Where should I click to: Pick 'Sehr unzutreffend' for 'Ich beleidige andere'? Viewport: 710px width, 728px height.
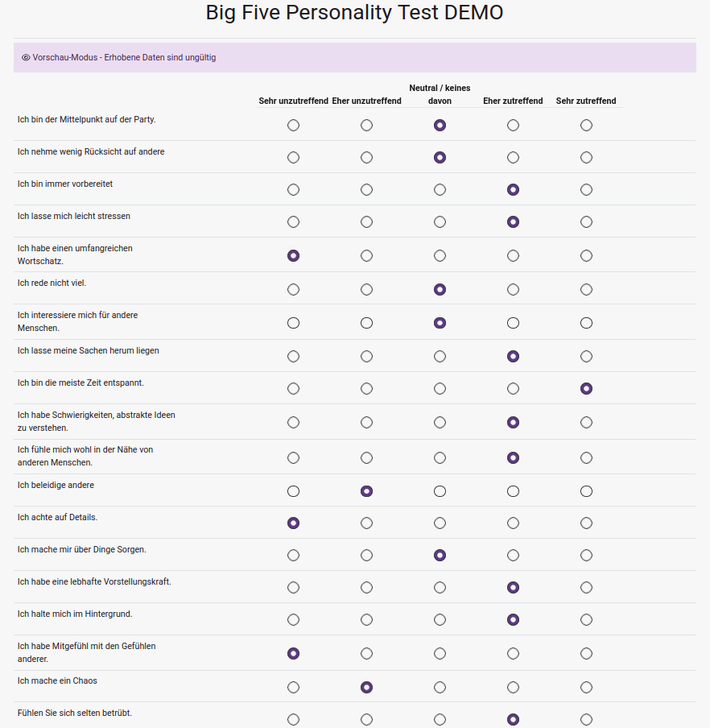click(x=293, y=491)
